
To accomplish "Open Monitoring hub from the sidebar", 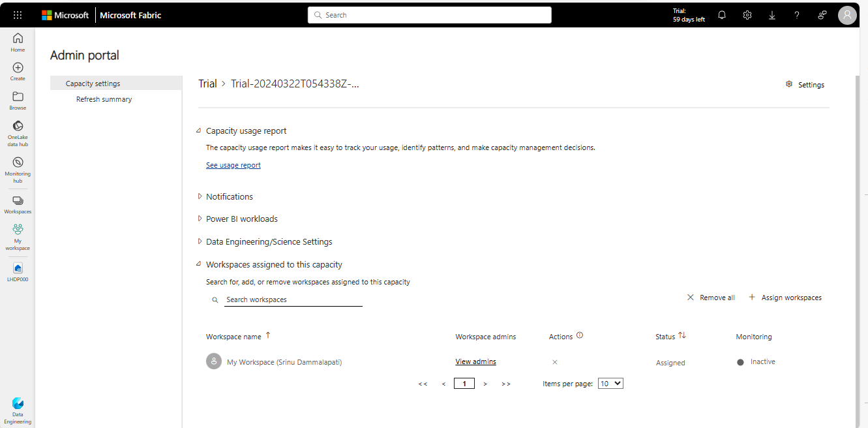I will point(18,170).
